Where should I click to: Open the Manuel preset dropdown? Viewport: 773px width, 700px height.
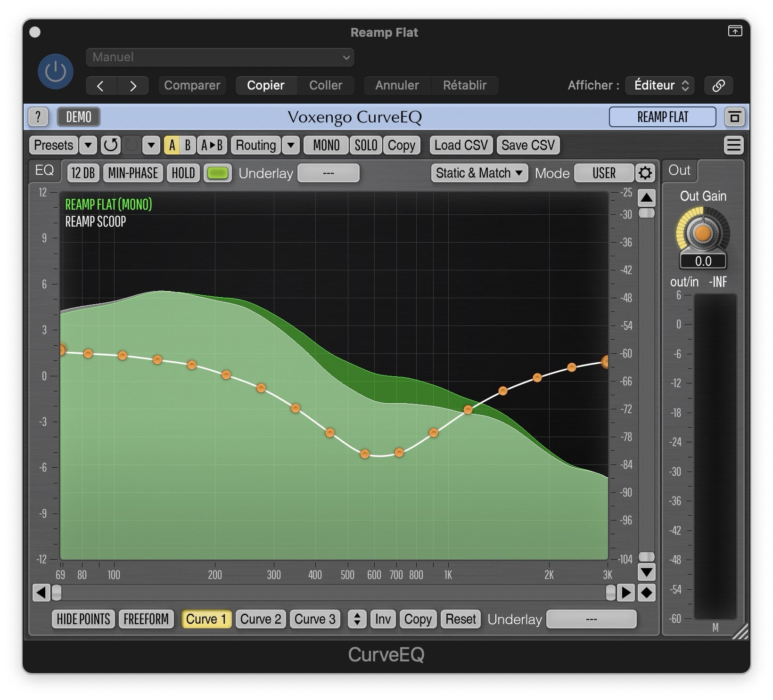tap(220, 57)
